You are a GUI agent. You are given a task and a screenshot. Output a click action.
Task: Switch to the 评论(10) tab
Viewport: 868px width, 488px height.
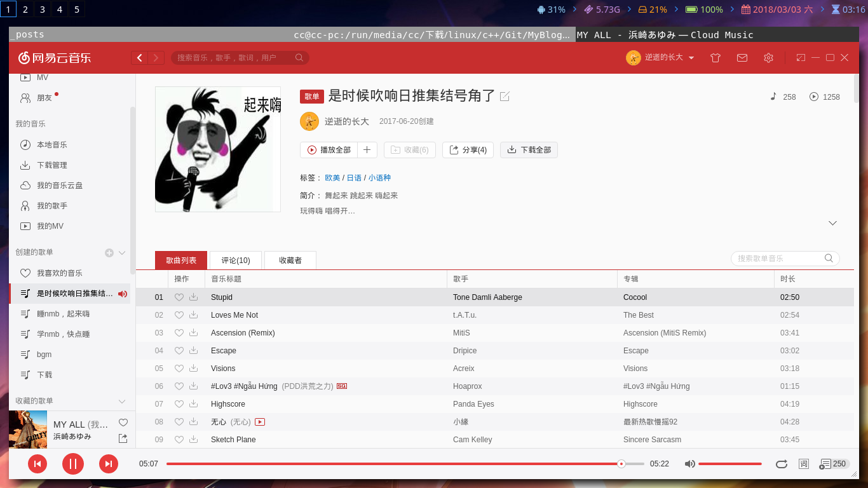tap(236, 261)
